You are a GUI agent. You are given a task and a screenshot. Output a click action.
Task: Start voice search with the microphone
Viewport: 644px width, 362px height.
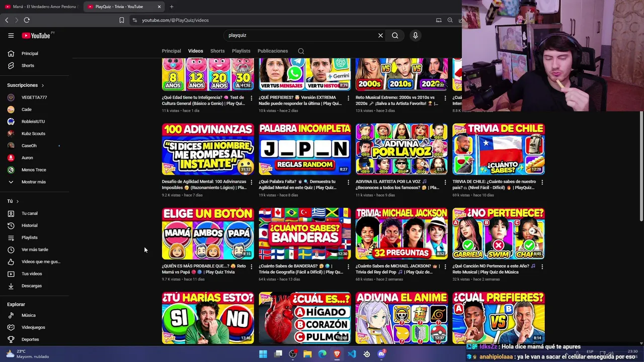pos(415,36)
